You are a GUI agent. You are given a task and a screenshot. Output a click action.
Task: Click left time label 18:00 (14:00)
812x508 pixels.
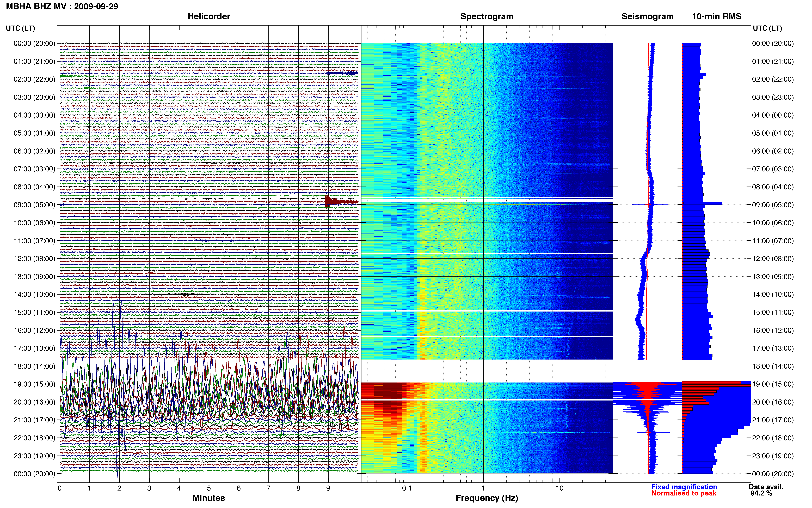click(x=34, y=366)
